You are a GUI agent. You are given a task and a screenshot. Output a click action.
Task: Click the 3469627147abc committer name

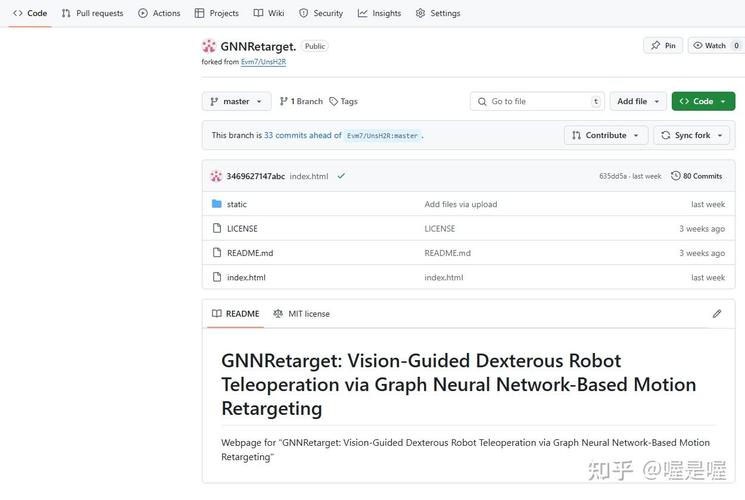click(256, 176)
